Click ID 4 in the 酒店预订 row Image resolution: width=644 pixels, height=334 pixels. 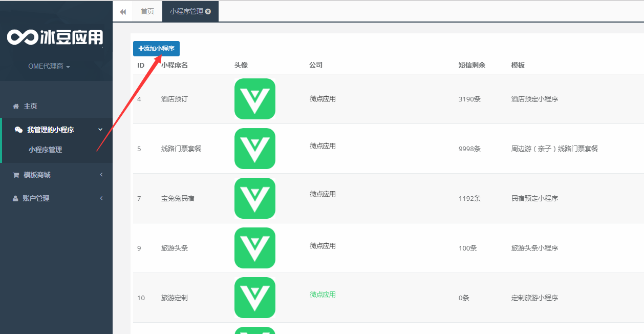139,99
